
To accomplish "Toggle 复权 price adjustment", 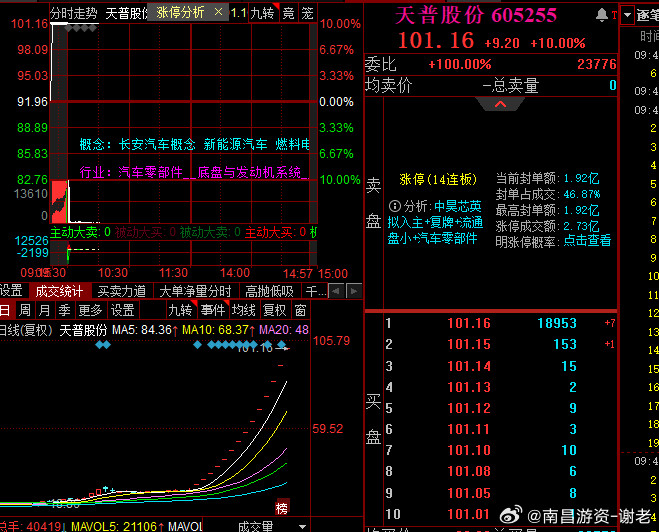I will [x=274, y=310].
